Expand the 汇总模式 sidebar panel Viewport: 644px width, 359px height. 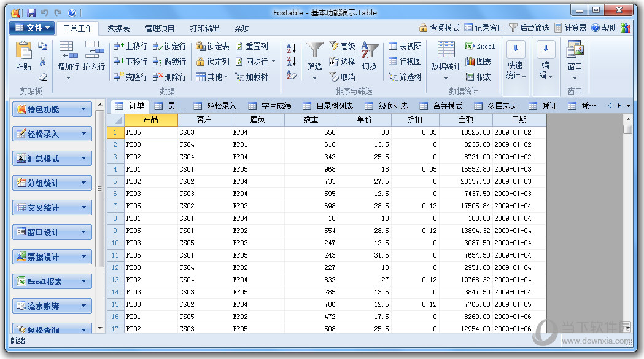point(52,159)
